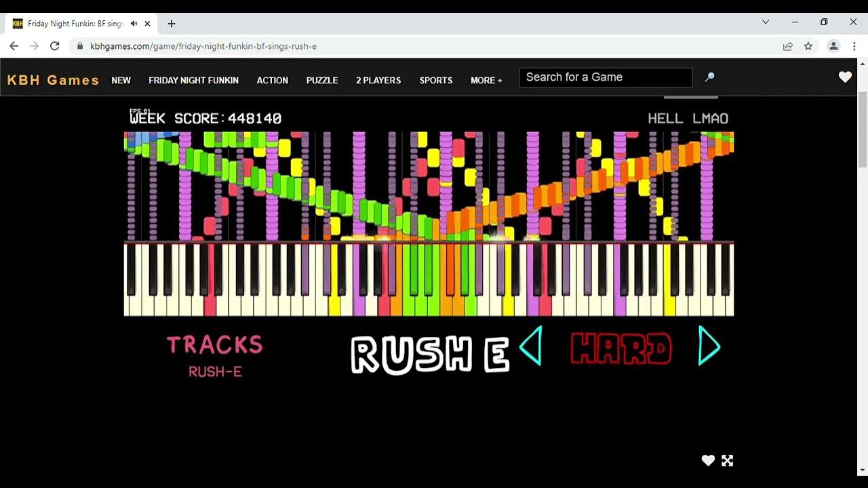Viewport: 868px width, 488px height.
Task: Click the HARD difficulty label
Action: pos(621,349)
